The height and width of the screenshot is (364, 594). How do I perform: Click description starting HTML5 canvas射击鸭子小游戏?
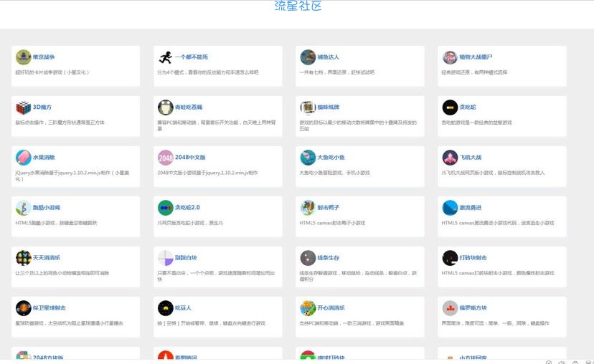(332, 223)
